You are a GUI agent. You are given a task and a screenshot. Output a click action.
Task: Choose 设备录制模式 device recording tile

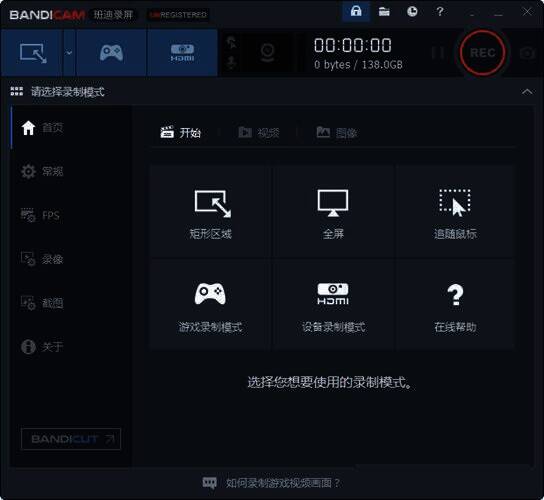pyautogui.click(x=333, y=305)
